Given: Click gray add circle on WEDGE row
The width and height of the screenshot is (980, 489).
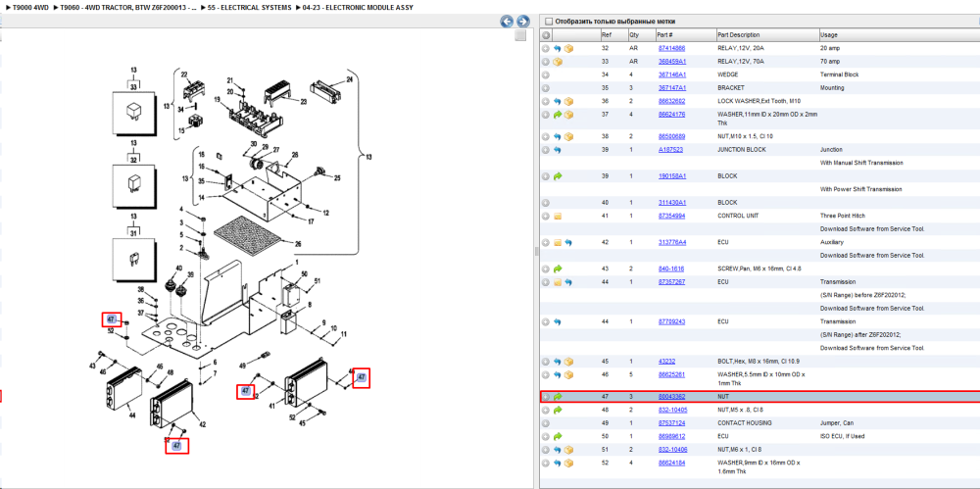Looking at the screenshot, I should tap(546, 74).
